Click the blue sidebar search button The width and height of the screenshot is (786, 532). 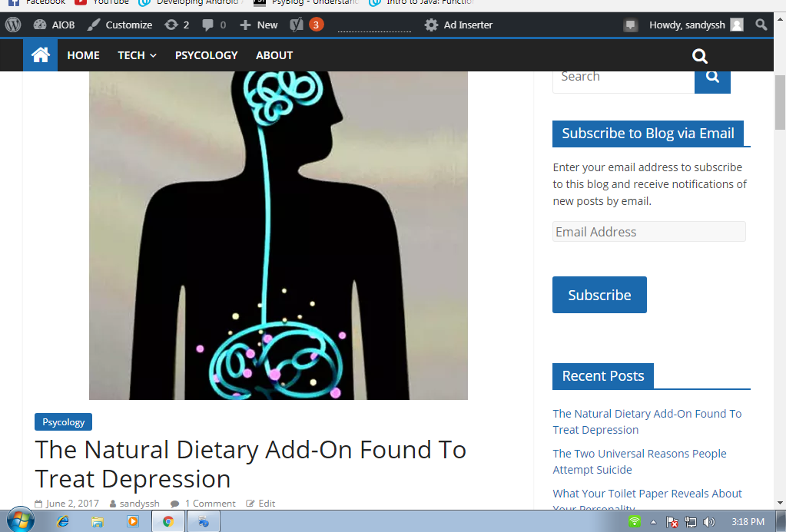click(x=712, y=80)
